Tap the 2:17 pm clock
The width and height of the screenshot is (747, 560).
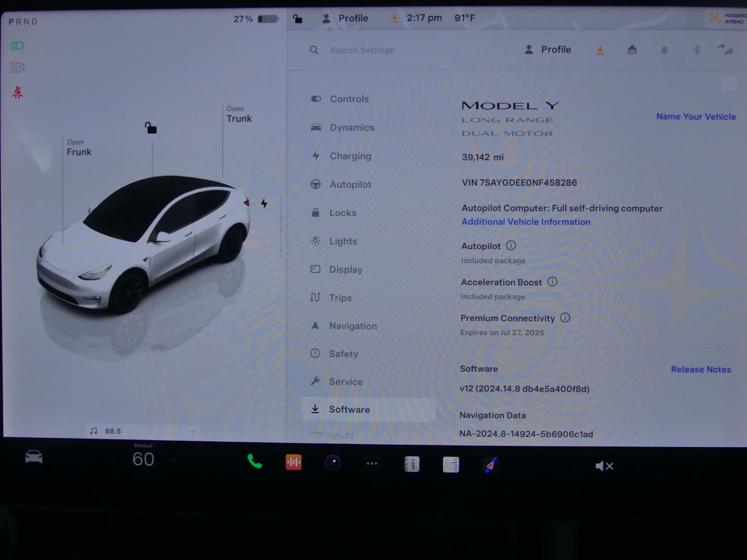(424, 18)
